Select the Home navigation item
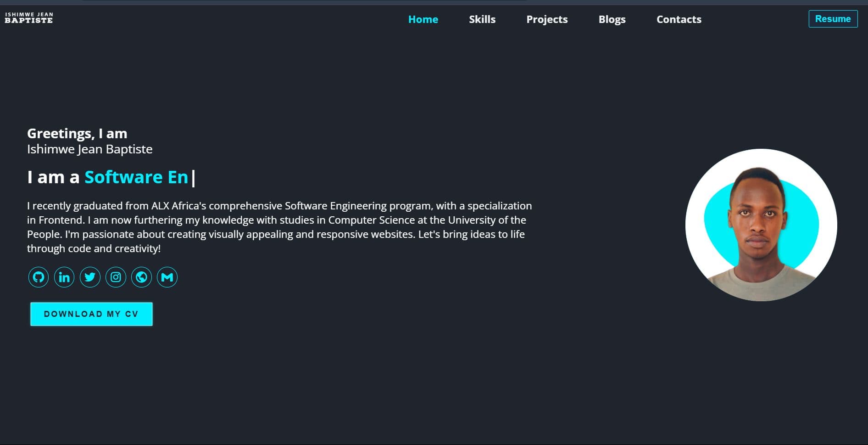868x445 pixels. pyautogui.click(x=423, y=19)
